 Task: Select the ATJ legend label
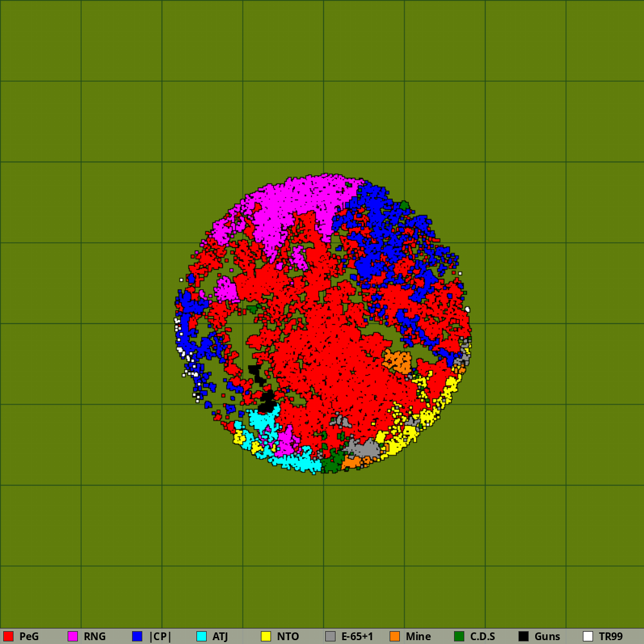pyautogui.click(x=220, y=636)
